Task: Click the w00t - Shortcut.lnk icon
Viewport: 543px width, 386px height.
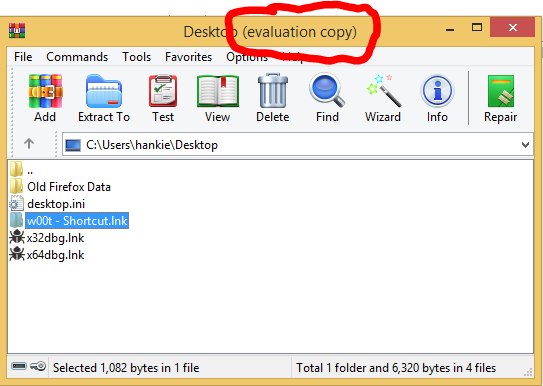Action: coord(16,221)
